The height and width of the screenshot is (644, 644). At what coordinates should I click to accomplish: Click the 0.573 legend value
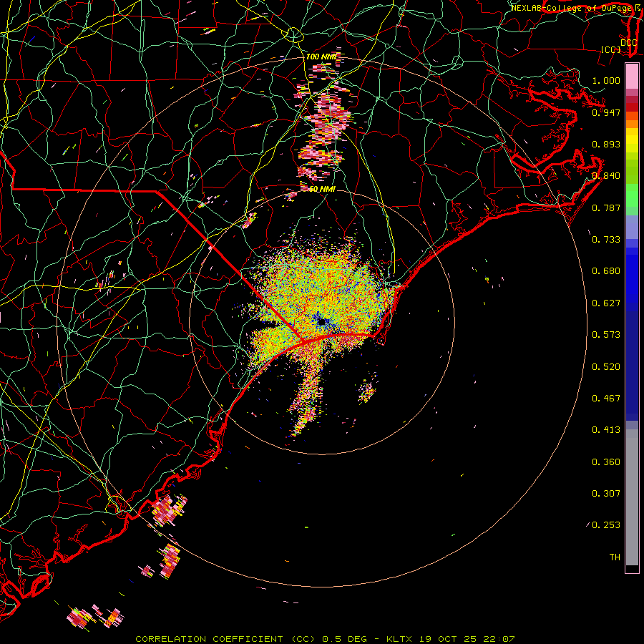point(606,335)
